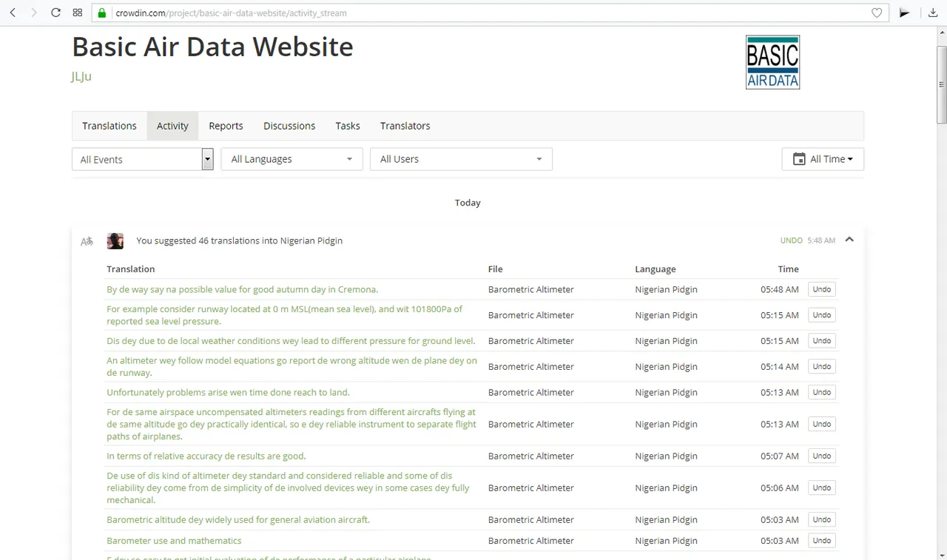Open 'By de way say na possible value' translation
The height and width of the screenshot is (560, 947).
coord(242,289)
